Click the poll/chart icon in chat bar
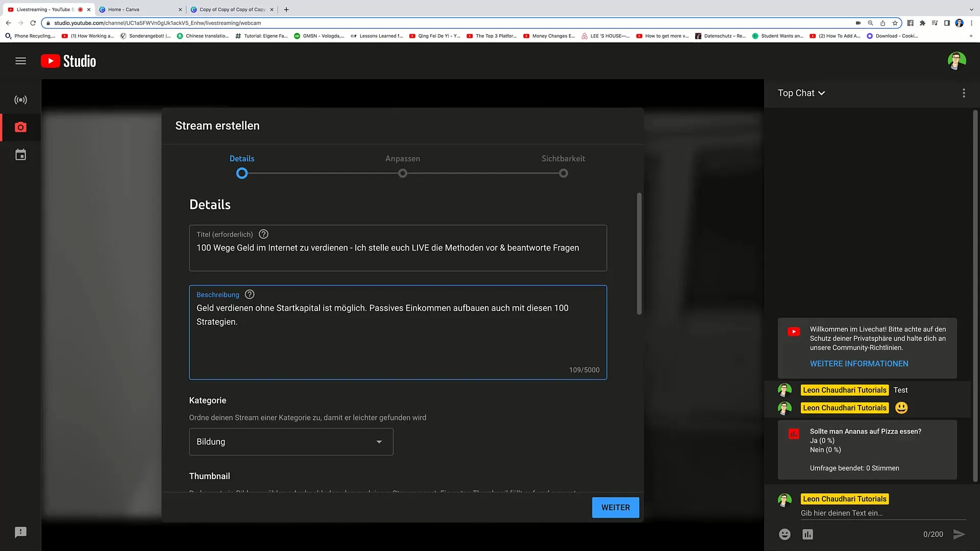Viewport: 980px width, 551px height. pos(807,534)
